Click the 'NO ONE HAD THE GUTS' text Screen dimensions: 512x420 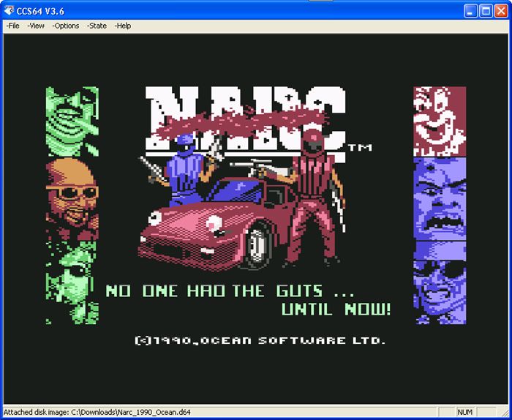point(214,290)
